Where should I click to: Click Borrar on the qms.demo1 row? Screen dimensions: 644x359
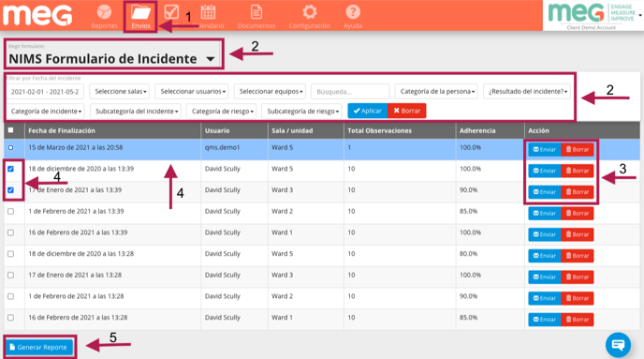click(x=577, y=149)
